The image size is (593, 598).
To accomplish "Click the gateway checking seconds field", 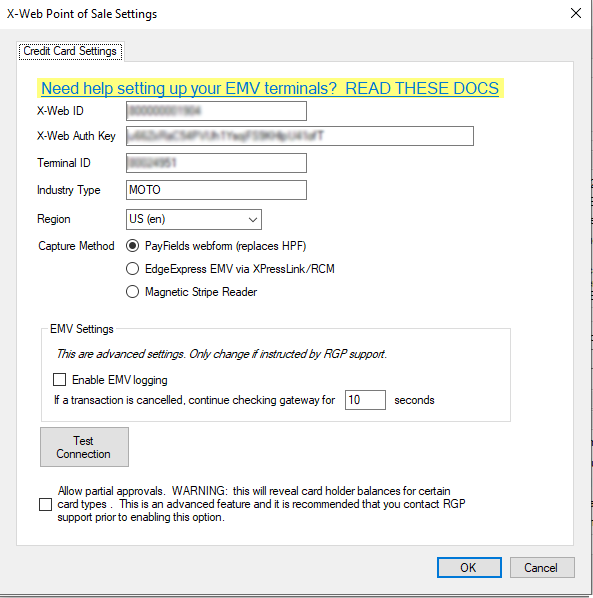I will (x=365, y=400).
